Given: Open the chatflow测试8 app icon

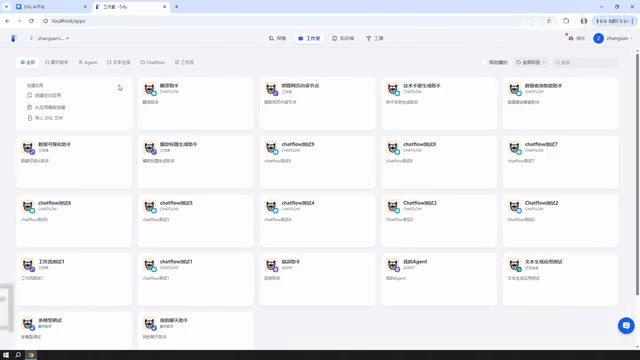Looking at the screenshot, I should click(393, 147).
